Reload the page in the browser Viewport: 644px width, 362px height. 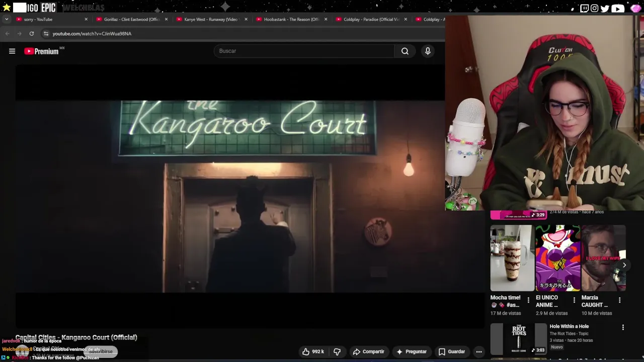click(31, 34)
